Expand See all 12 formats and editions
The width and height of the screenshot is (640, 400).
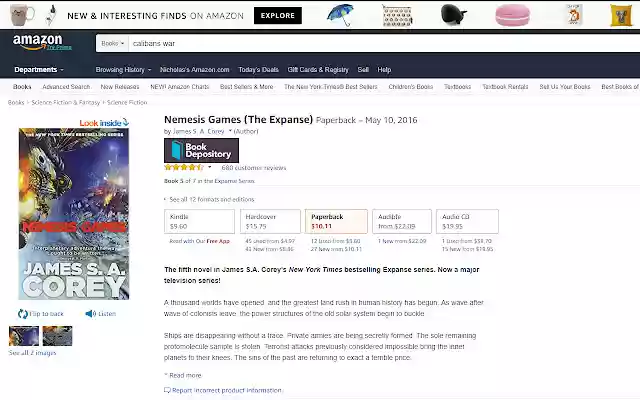tap(209, 199)
